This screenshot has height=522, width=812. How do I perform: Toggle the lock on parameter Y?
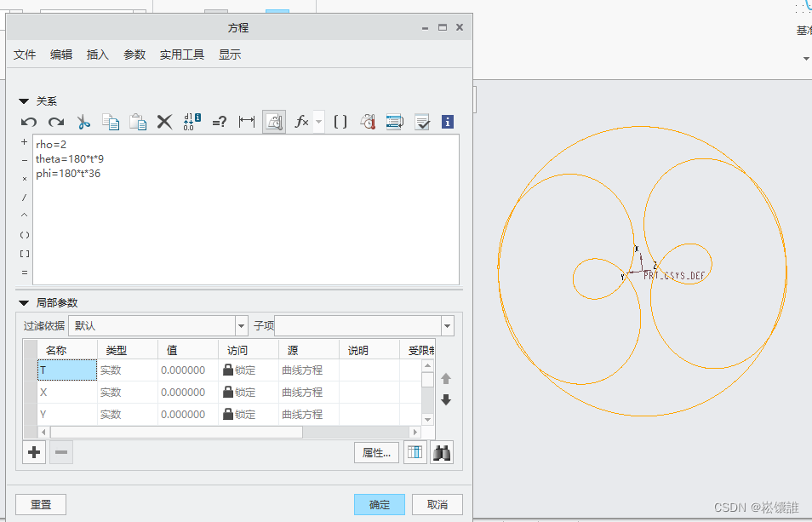(228, 415)
